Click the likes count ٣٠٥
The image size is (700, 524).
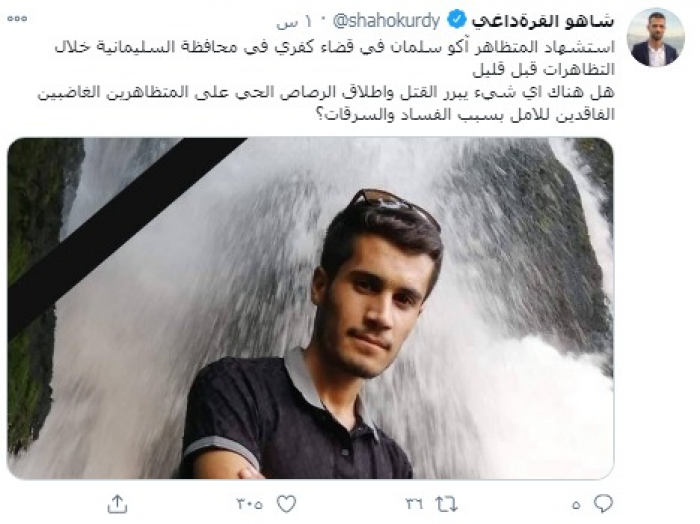point(250,505)
